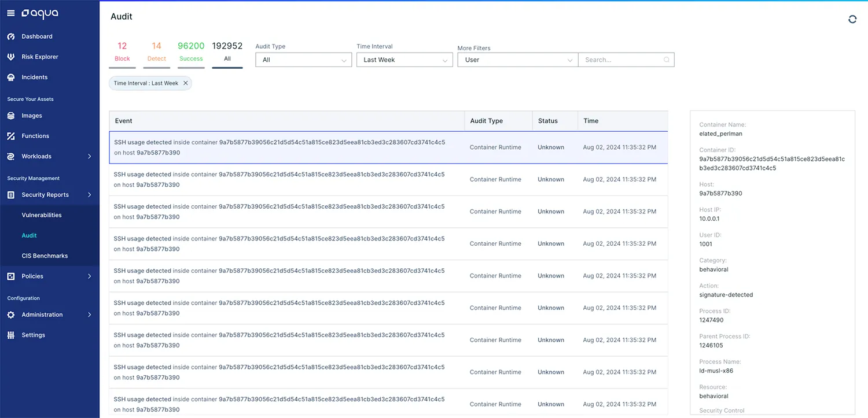Expand the Workloads menu chevron

point(90,156)
